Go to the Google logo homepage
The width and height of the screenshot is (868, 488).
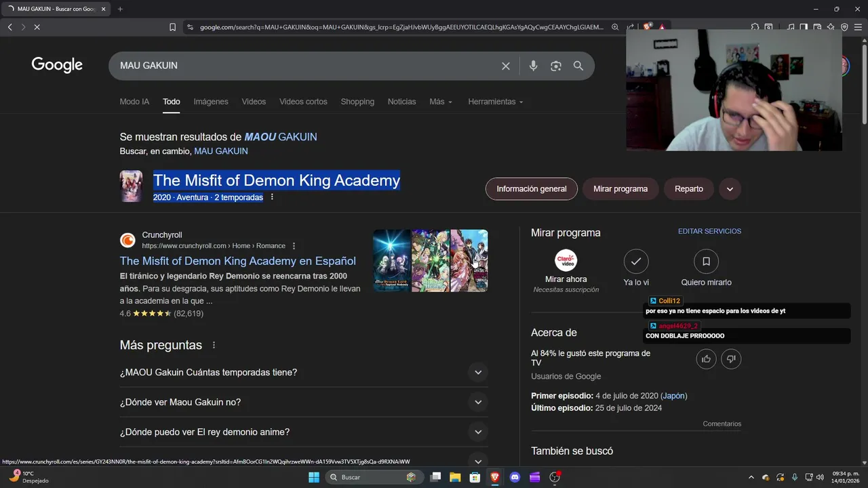57,65
